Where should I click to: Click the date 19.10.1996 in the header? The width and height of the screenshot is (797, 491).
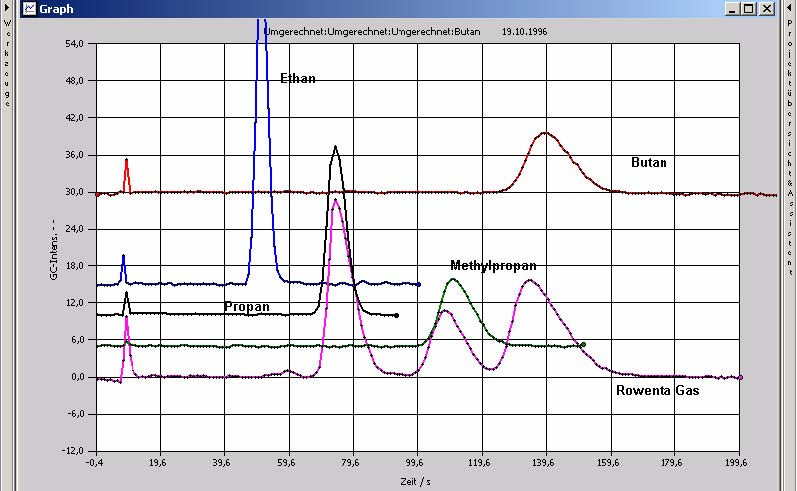[523, 31]
